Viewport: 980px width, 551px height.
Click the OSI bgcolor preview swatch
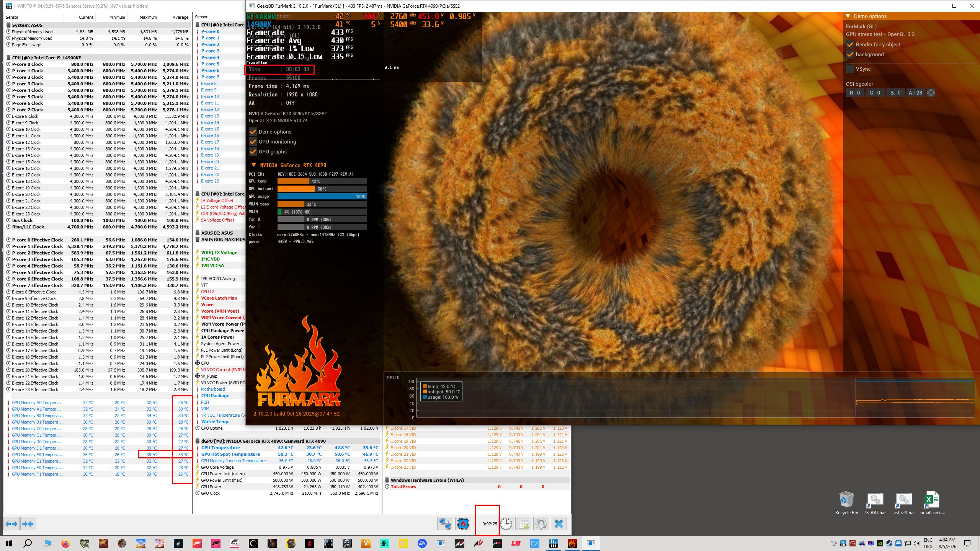click(x=931, y=93)
